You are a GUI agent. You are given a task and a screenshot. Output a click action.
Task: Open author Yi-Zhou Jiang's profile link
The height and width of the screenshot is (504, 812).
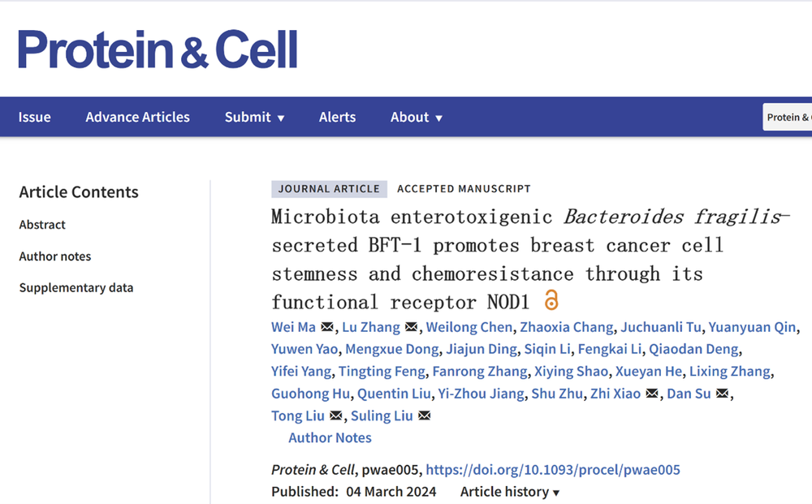(x=481, y=394)
